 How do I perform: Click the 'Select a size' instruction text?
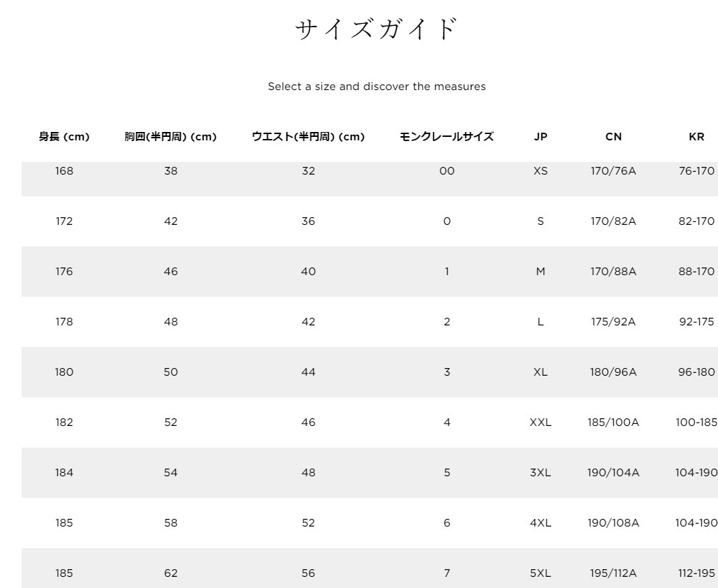(x=376, y=87)
